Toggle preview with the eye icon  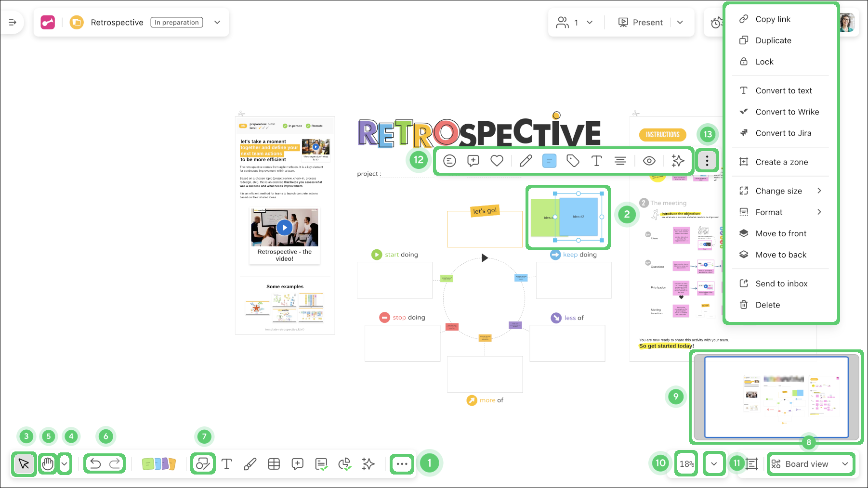649,160
